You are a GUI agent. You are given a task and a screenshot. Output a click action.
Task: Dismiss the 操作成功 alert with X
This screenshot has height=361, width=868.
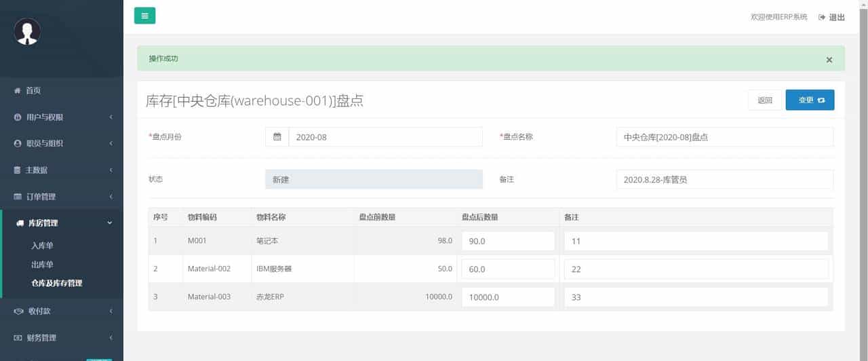coord(829,60)
